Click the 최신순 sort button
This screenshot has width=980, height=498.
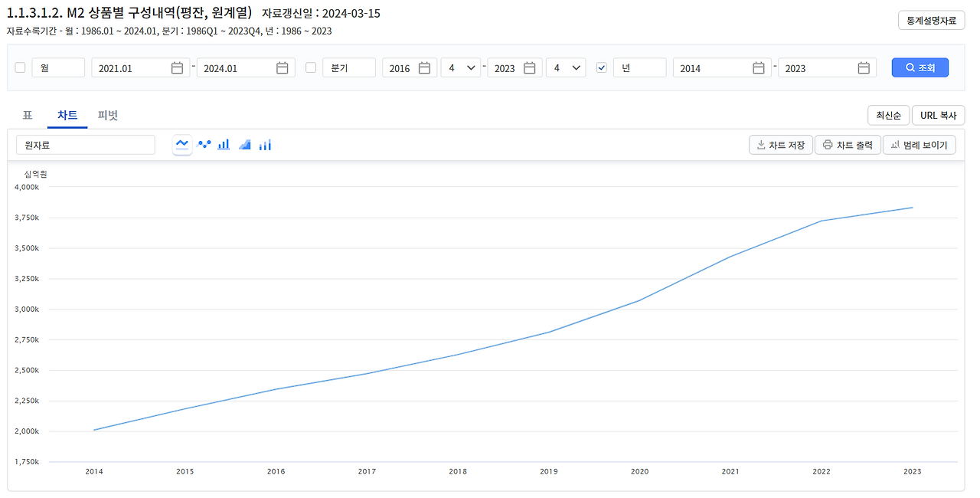888,115
